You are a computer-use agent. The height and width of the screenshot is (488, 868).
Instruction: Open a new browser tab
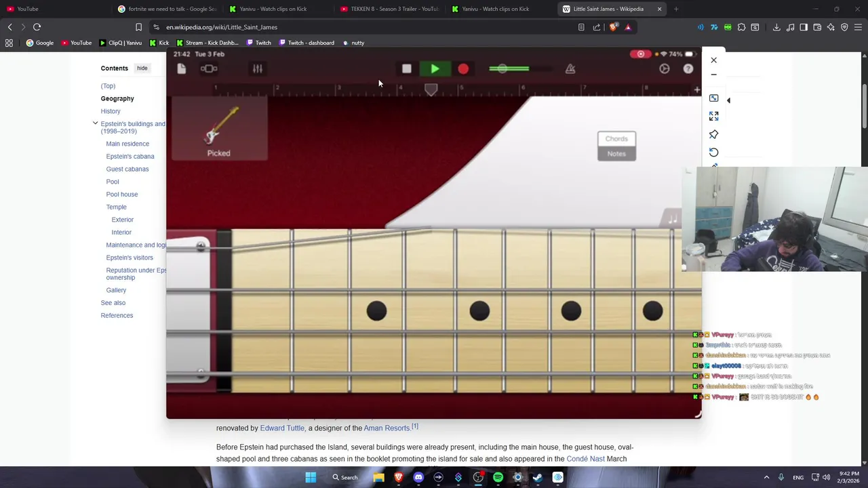click(676, 9)
